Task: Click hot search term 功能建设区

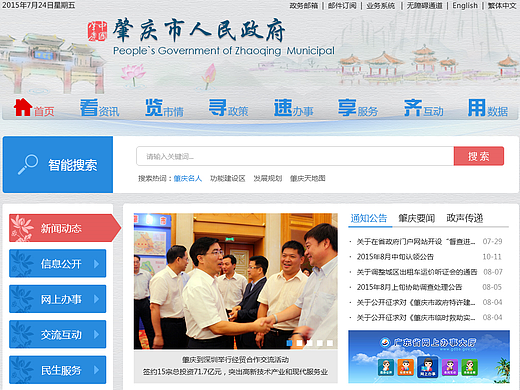Action: 228,178
